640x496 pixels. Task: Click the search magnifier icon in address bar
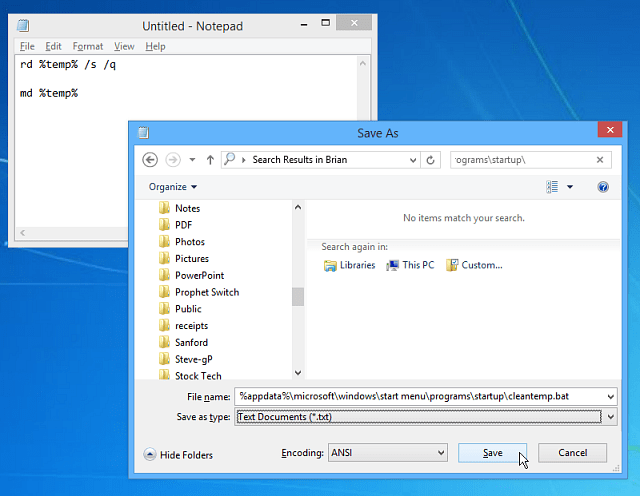[230, 159]
